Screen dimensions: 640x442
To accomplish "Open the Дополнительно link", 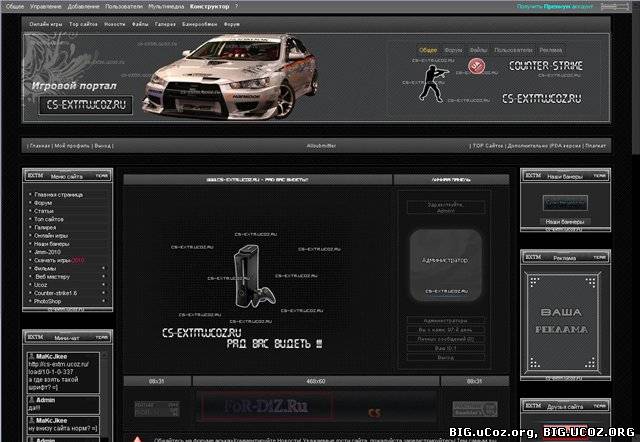I will [529, 146].
